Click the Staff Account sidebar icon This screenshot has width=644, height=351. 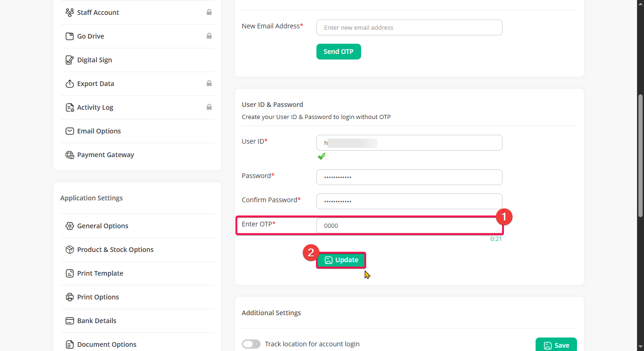(x=70, y=13)
